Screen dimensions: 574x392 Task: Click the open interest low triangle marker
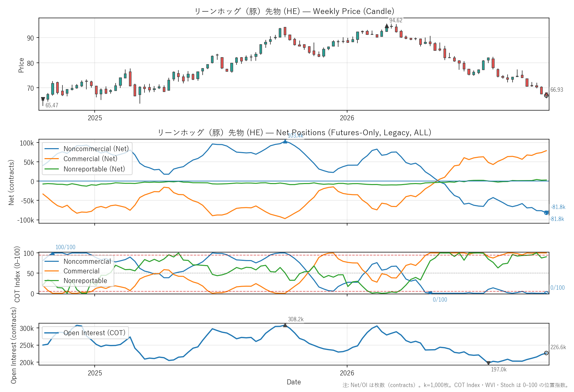tap(488, 363)
